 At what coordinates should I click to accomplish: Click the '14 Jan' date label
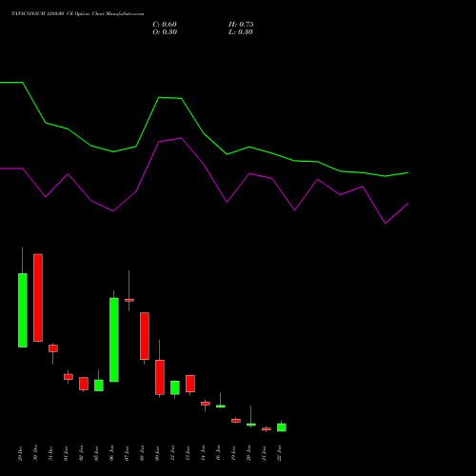(x=203, y=453)
